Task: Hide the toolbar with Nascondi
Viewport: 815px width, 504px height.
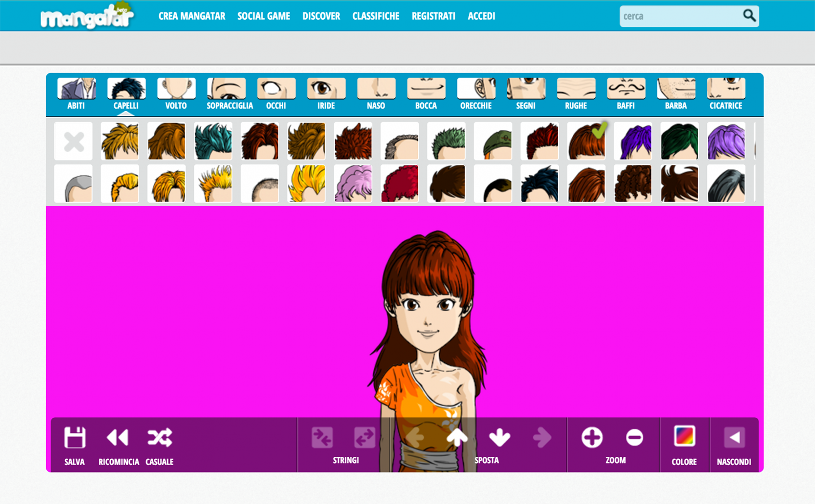Action: pos(734,437)
